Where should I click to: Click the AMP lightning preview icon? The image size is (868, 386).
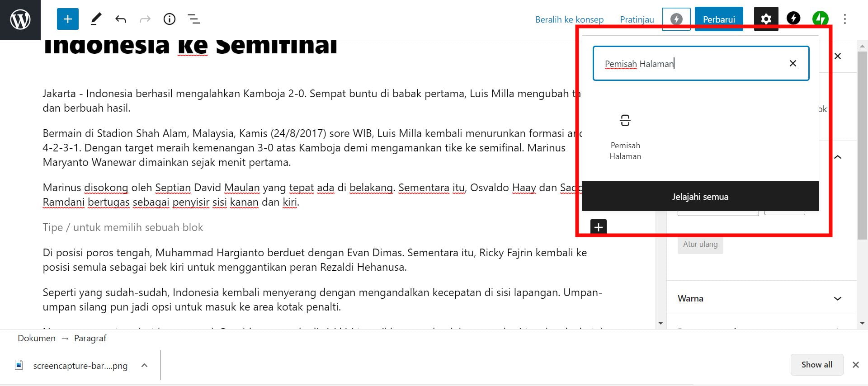pyautogui.click(x=676, y=19)
